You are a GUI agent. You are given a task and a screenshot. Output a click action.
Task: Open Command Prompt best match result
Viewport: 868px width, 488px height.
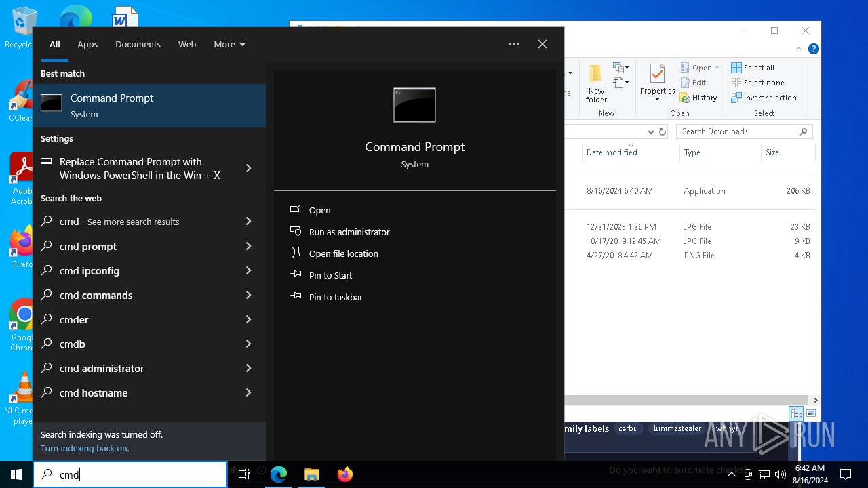[149, 106]
